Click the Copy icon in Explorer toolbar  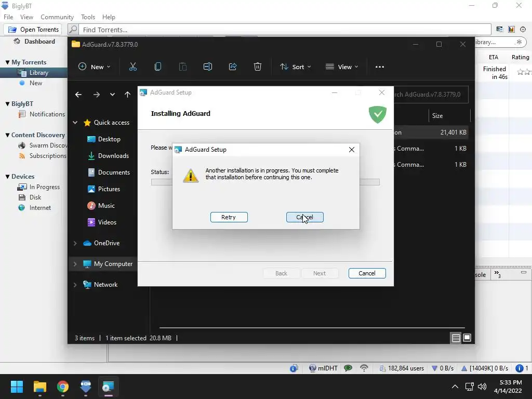coord(158,67)
